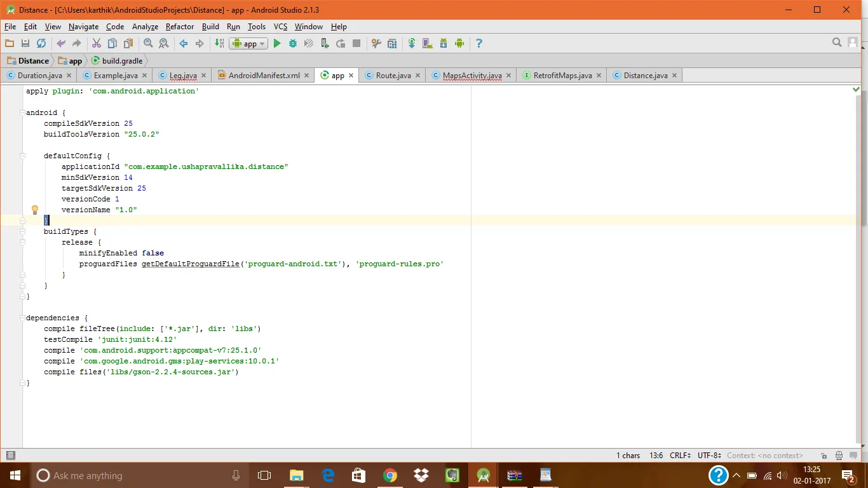Viewport: 868px width, 488px height.
Task: Switch to the Duration.java tab
Action: tap(39, 75)
